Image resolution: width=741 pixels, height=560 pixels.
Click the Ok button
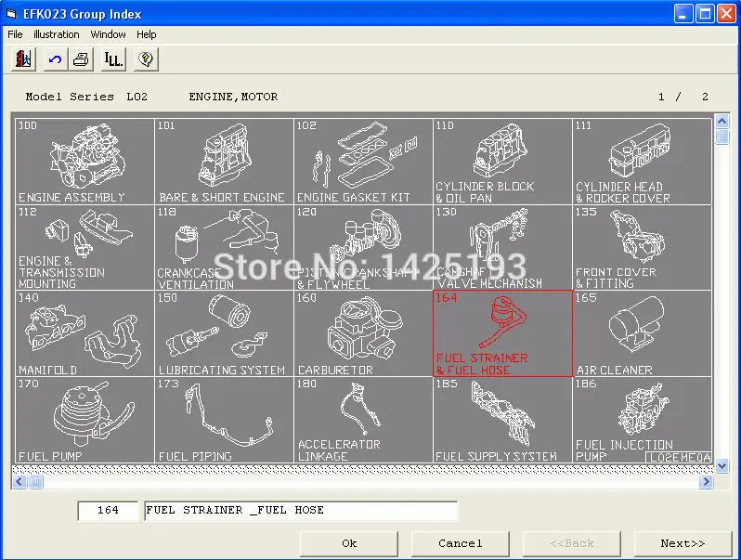[349, 543]
